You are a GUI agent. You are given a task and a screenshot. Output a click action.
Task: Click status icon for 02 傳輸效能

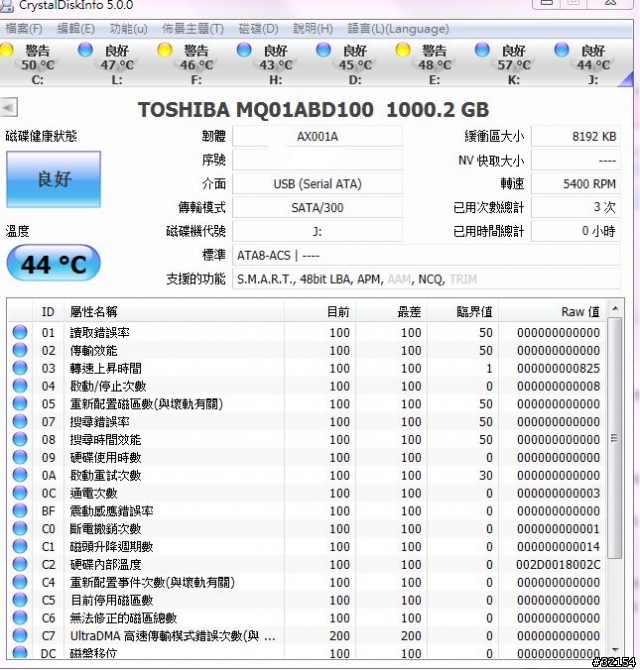coord(20,350)
